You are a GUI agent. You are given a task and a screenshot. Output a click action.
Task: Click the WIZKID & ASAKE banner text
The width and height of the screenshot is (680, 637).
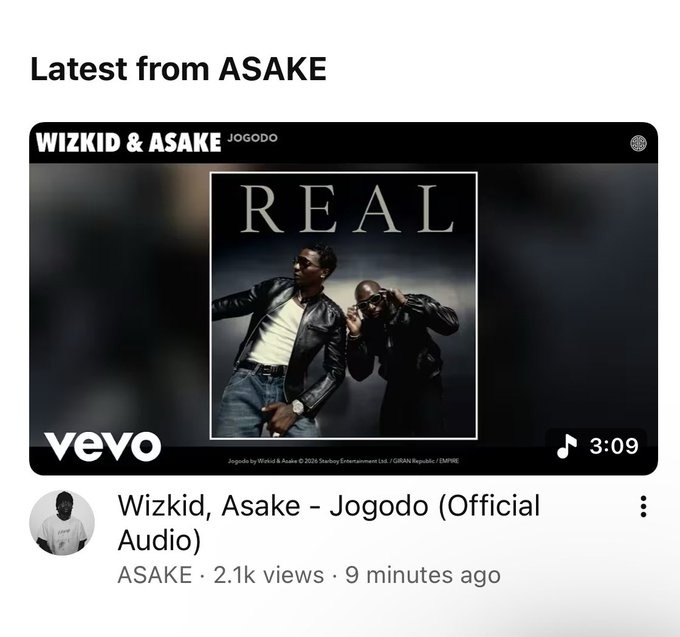(x=128, y=143)
